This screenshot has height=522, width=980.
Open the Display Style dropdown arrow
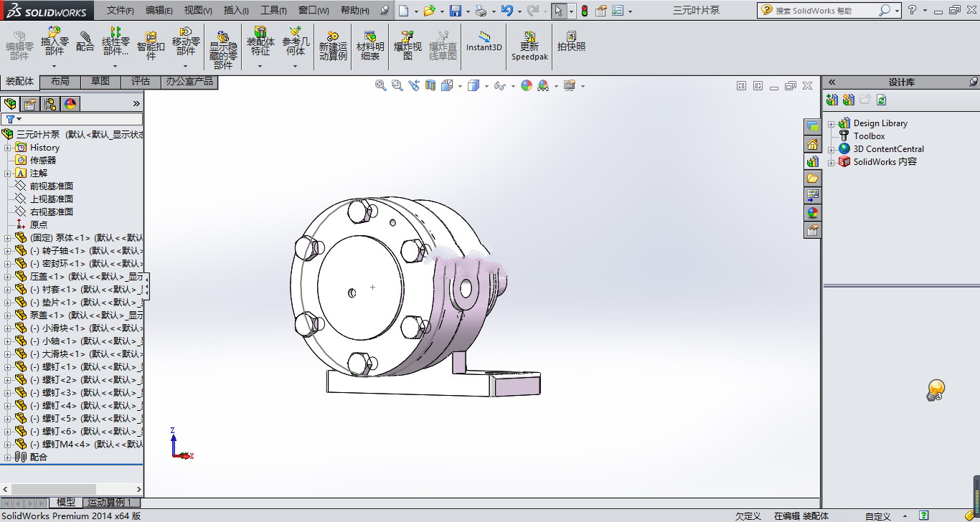tap(486, 86)
